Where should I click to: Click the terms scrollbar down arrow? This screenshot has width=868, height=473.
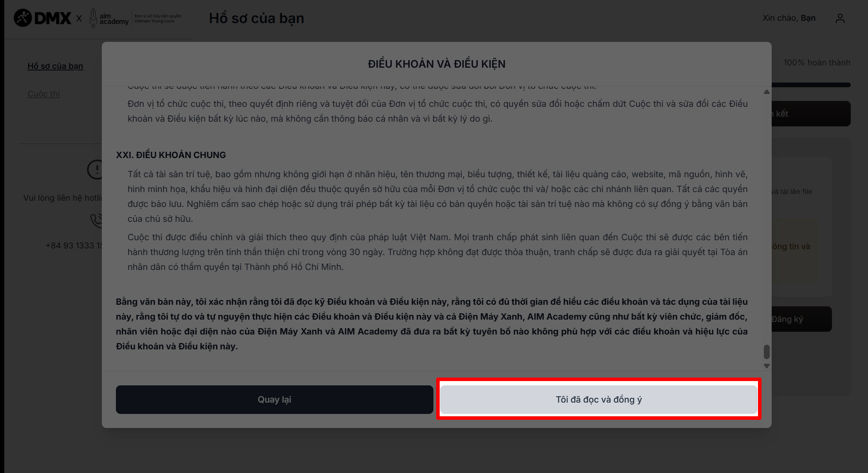pyautogui.click(x=767, y=366)
